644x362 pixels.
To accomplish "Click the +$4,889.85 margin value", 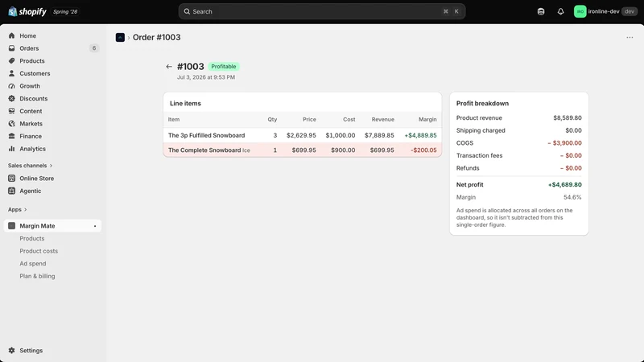I will click(x=420, y=135).
